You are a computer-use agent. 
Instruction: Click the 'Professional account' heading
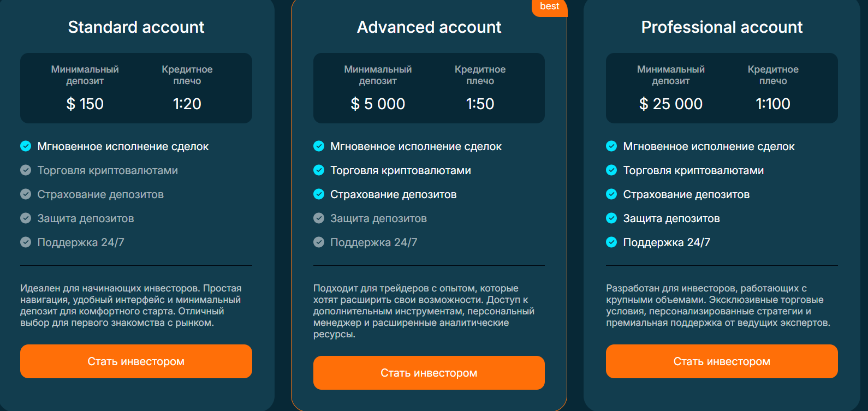[722, 27]
